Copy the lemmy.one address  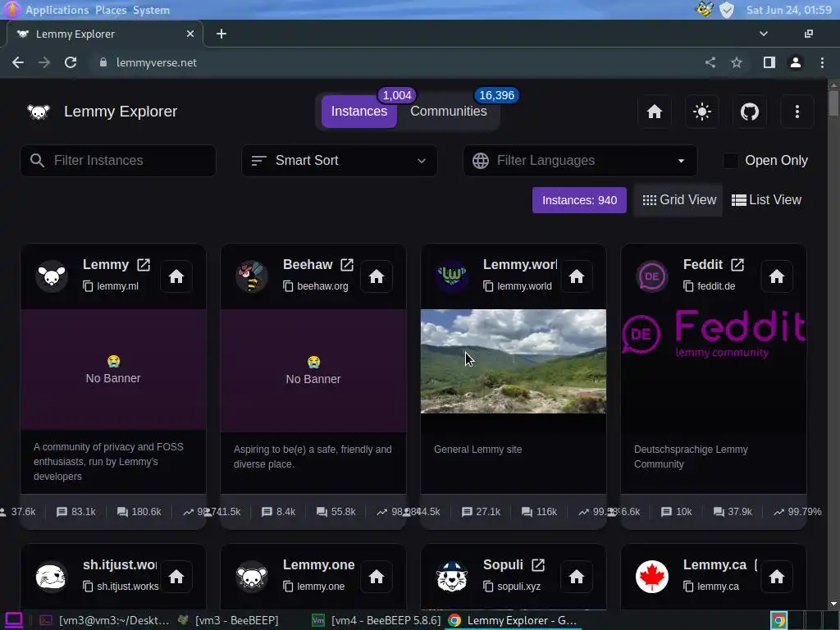[288, 586]
